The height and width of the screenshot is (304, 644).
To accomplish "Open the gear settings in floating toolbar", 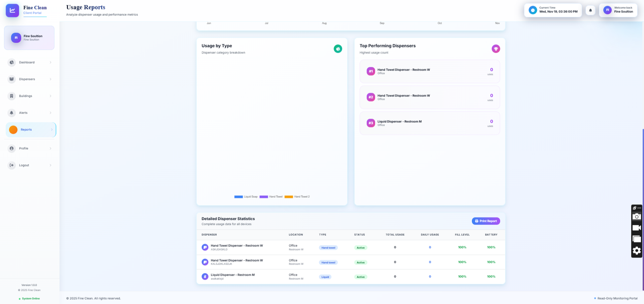I will (636, 251).
